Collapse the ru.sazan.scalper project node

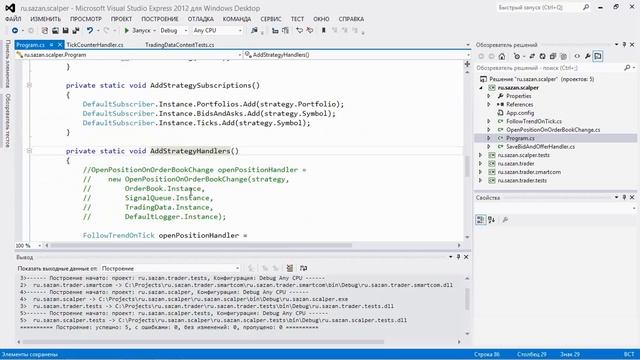(481, 88)
